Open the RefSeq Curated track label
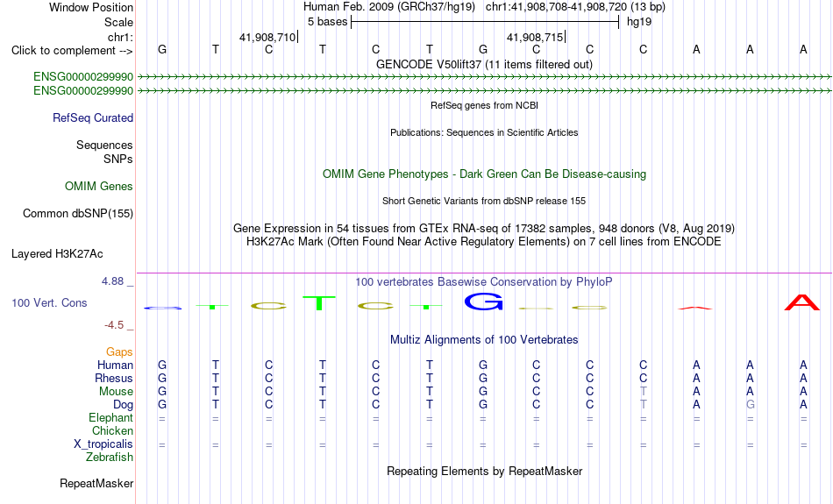Screen dimensions: 833x504 tap(92, 118)
